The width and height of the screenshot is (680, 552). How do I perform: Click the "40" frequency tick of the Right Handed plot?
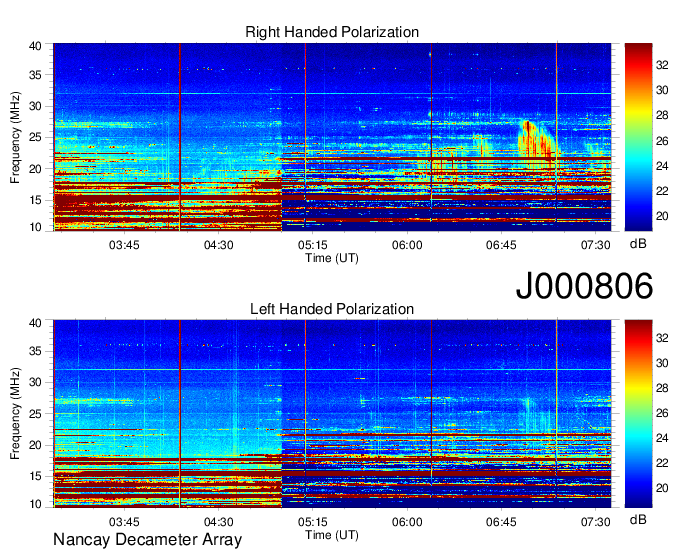[35, 46]
